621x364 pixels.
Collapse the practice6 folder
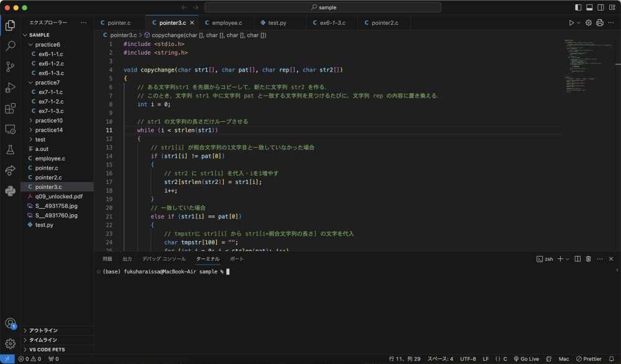[x=57, y=45]
